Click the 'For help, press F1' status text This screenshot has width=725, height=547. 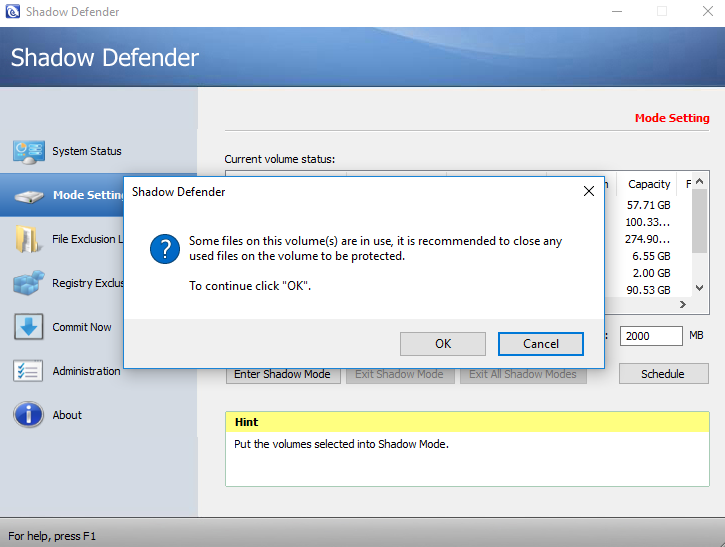pyautogui.click(x=52, y=536)
